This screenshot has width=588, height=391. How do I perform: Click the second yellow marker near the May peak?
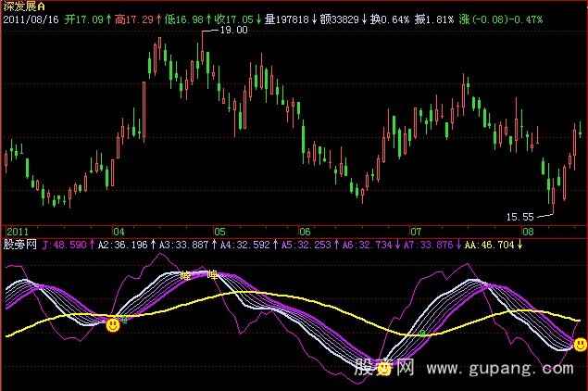tap(213, 275)
